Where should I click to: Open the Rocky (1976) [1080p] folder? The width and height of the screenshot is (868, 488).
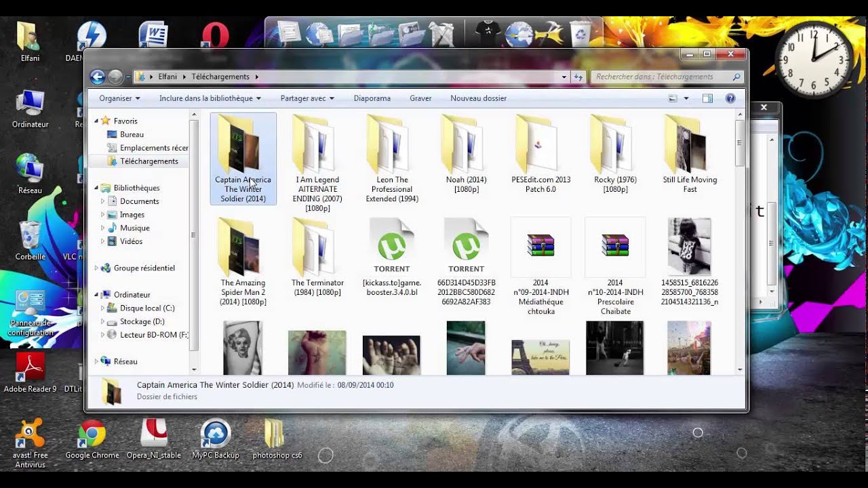[x=616, y=154]
